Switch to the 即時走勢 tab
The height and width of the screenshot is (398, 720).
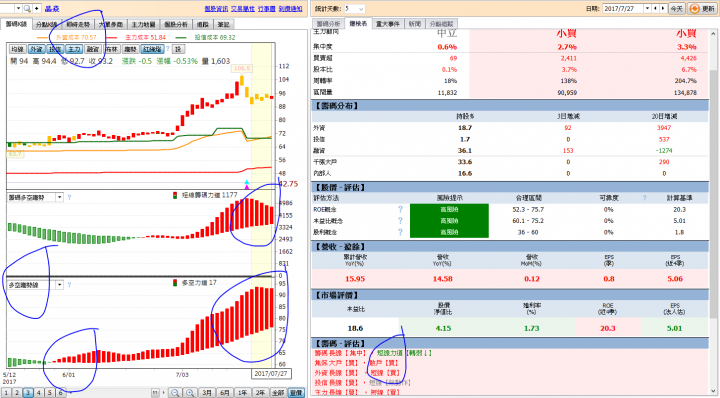[x=78, y=24]
